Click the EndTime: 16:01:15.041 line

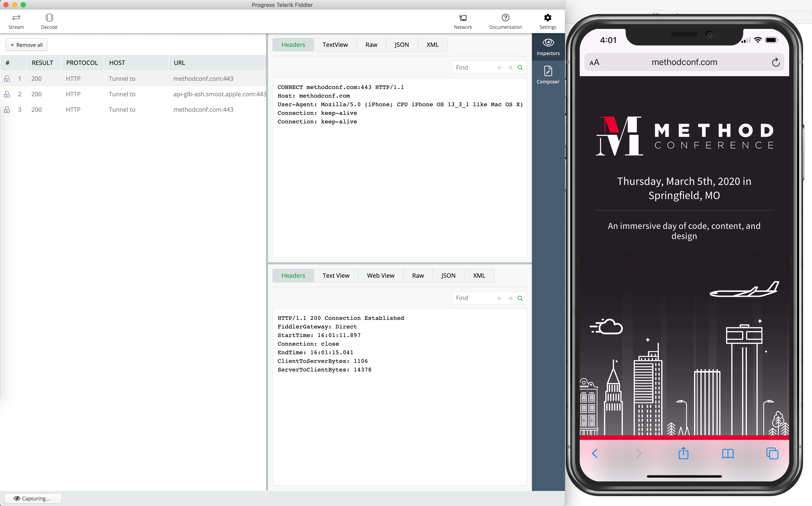[x=315, y=352]
